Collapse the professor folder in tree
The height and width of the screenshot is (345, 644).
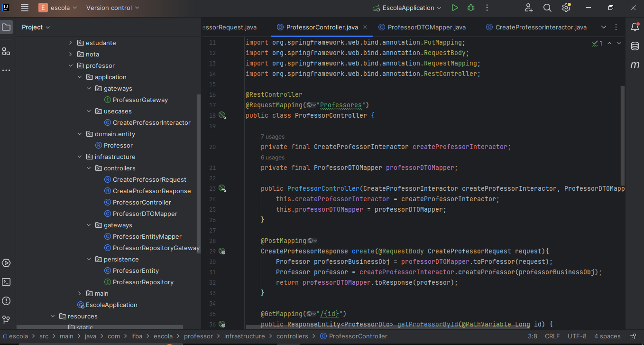(x=70, y=66)
